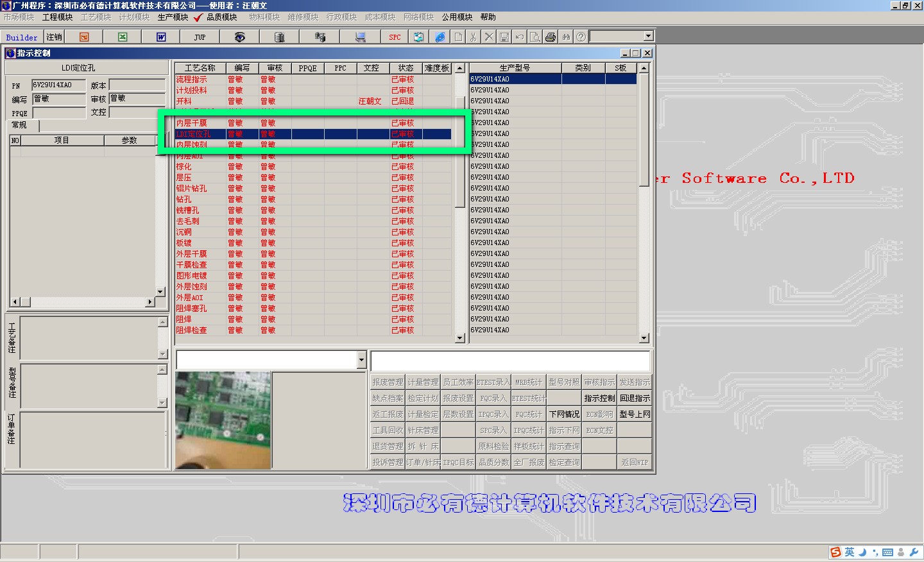Click the scissors cut toolbar icon
Screen dimensions: 924x562
(x=474, y=37)
